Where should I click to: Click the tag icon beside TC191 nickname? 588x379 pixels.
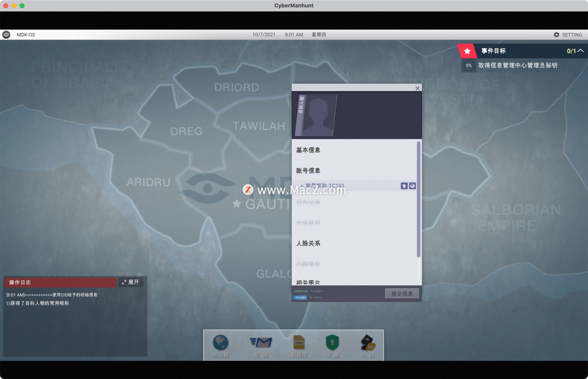(404, 186)
